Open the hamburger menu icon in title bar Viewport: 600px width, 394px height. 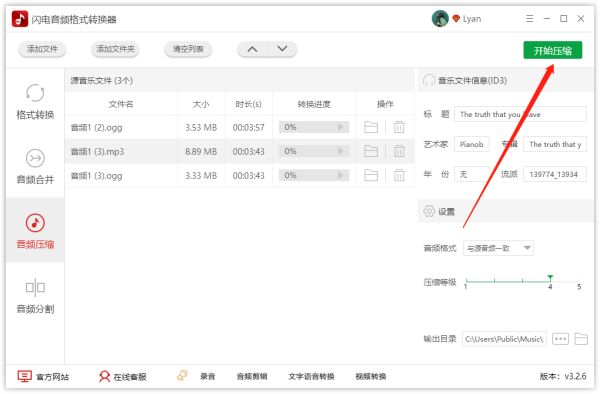tap(530, 18)
